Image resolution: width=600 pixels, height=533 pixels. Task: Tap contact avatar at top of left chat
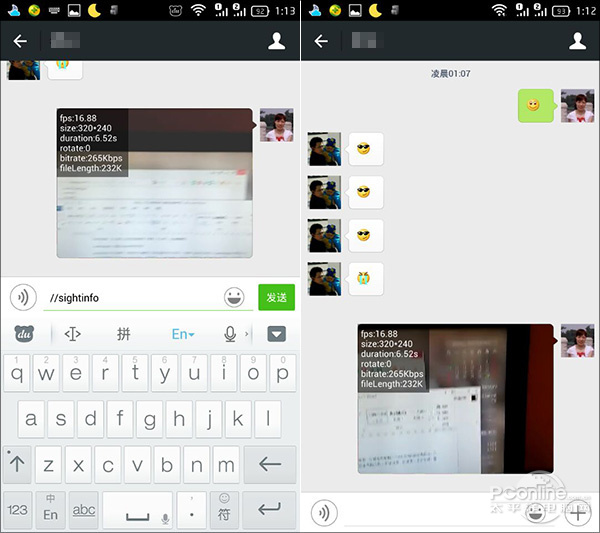(23, 70)
